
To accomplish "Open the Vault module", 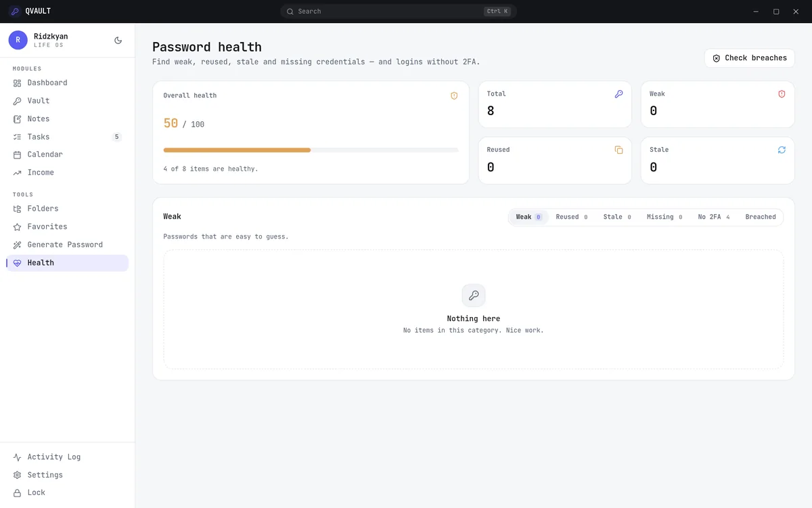I will click(68, 101).
